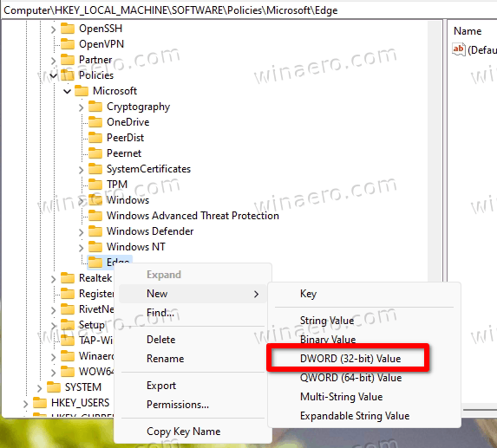Click the Microsoft folder icon
Image resolution: width=497 pixels, height=448 pixels.
coord(82,90)
